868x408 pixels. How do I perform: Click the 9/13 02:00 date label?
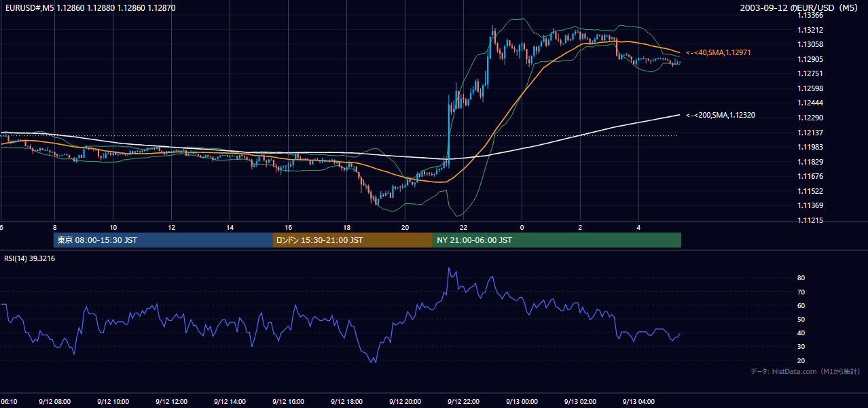point(580,402)
